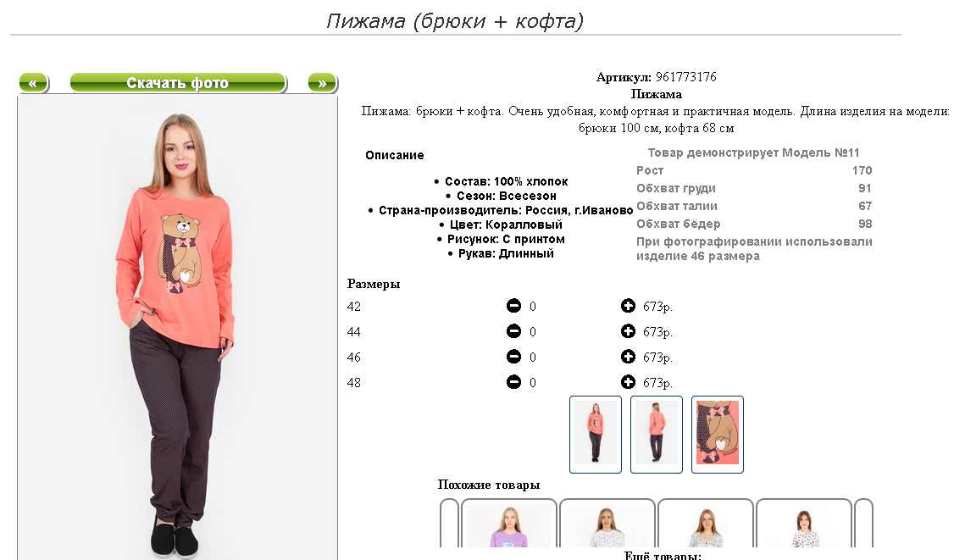Click the minus icon for size 46
The image size is (954, 560).
tap(513, 357)
